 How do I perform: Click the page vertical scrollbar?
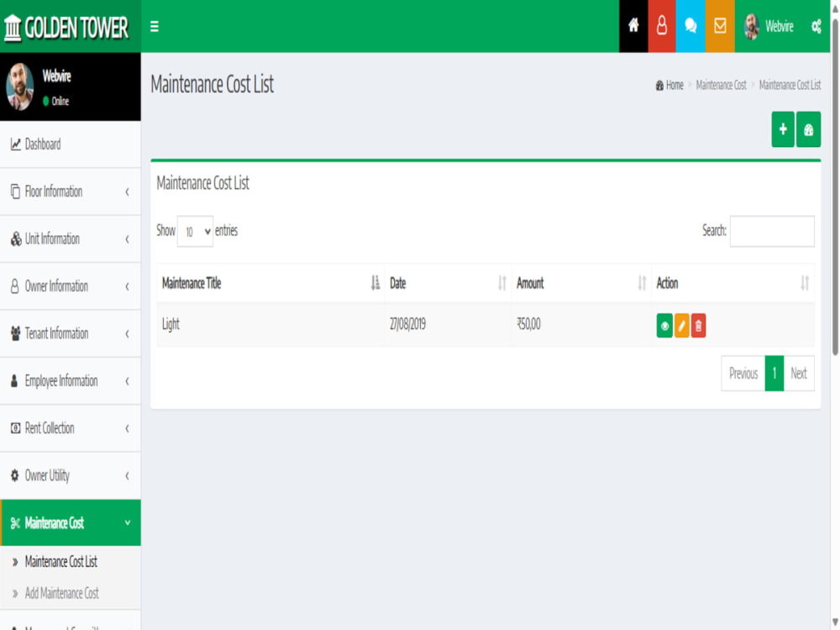click(835, 187)
